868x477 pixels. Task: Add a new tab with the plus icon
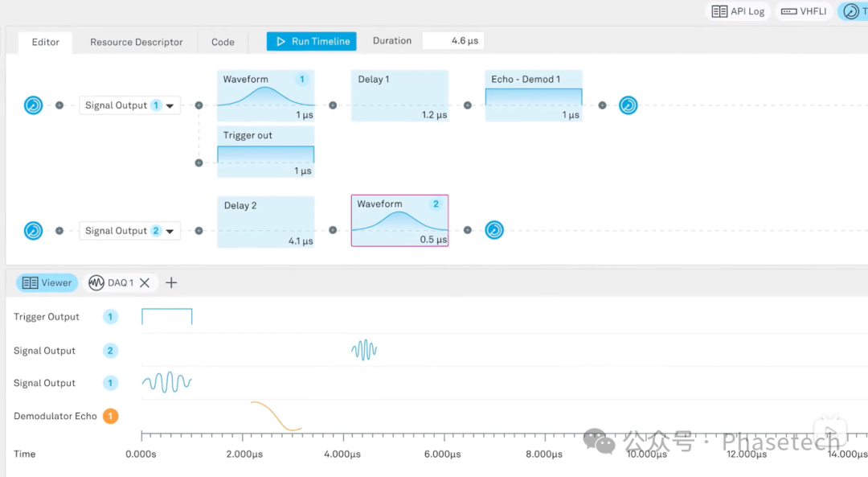point(171,283)
